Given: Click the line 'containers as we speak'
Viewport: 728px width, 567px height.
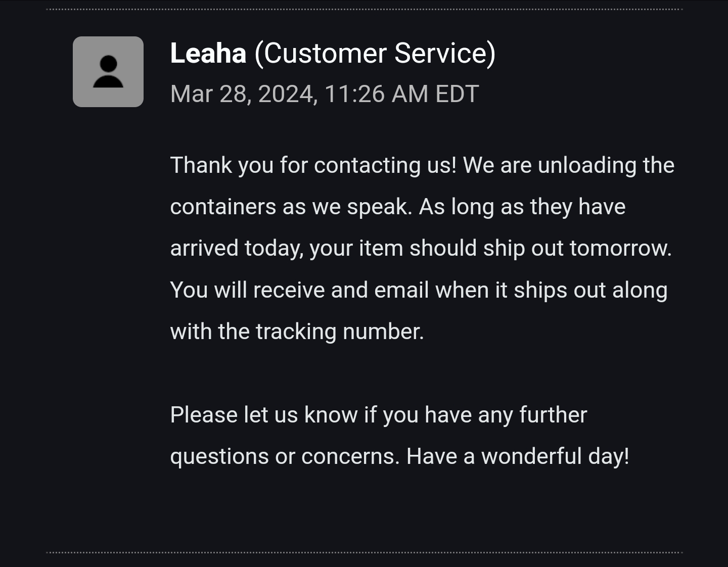Looking at the screenshot, I should click(x=398, y=207).
